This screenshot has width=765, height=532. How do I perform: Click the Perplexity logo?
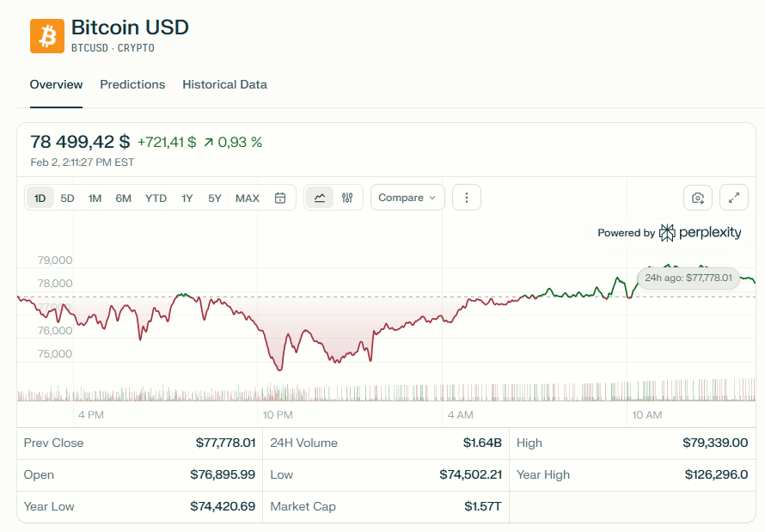pos(700,233)
